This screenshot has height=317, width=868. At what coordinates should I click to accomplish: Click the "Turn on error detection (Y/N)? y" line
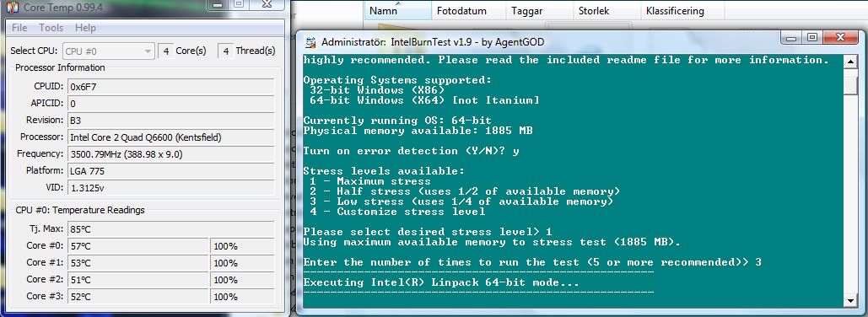click(412, 151)
